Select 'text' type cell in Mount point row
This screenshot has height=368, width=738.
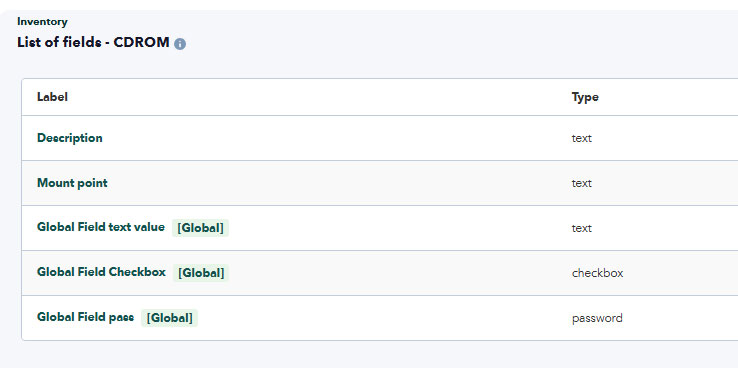tap(582, 183)
